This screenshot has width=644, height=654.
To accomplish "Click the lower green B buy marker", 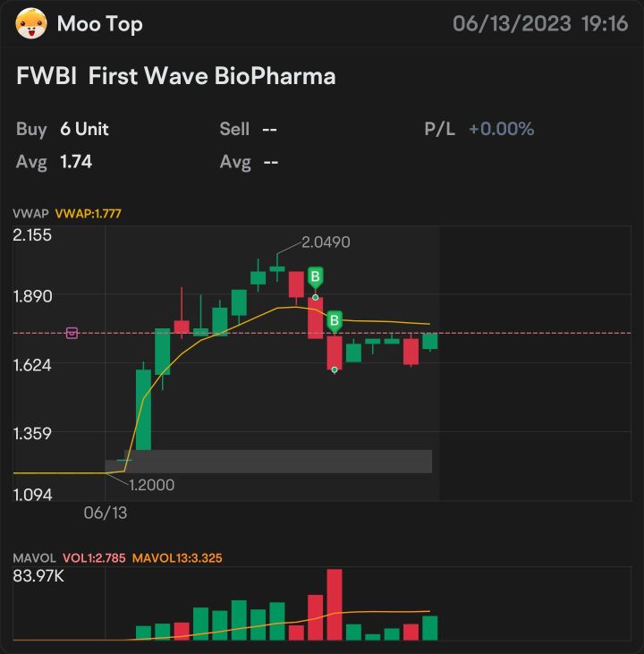I will coord(335,321).
